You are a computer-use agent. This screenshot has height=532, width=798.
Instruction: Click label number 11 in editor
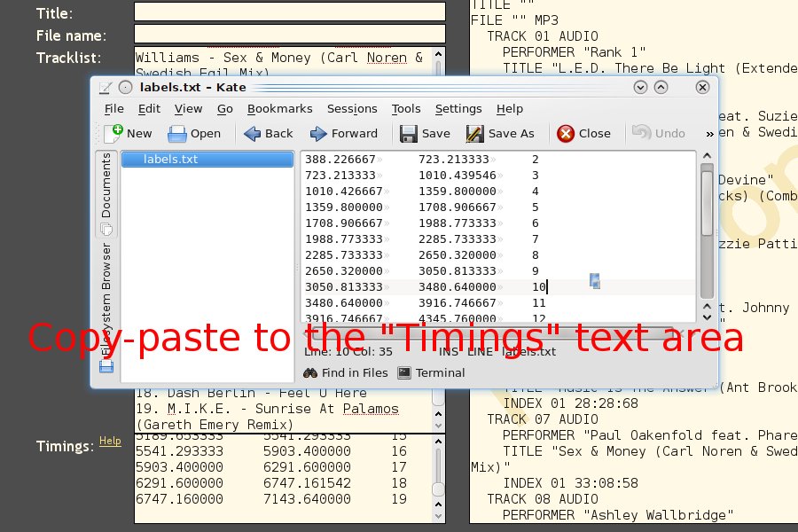(539, 303)
